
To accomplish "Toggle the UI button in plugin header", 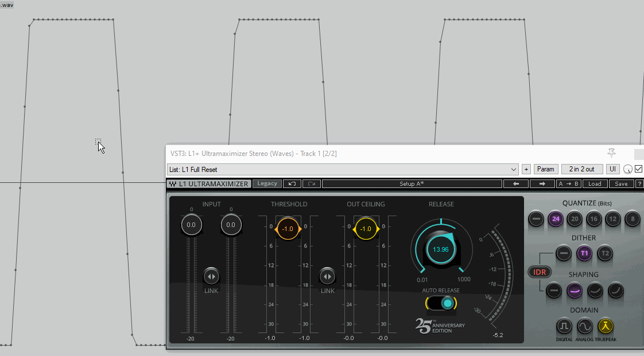I will (612, 169).
